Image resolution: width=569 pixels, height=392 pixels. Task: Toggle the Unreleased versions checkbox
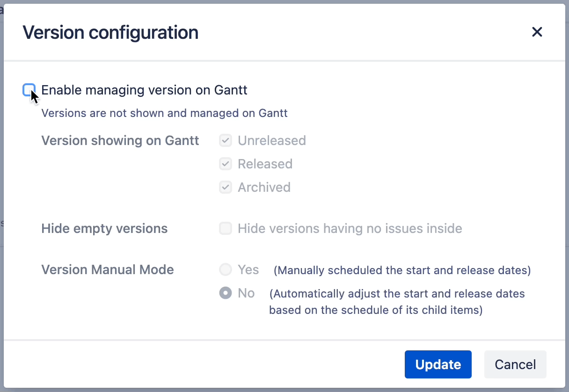[x=226, y=140]
